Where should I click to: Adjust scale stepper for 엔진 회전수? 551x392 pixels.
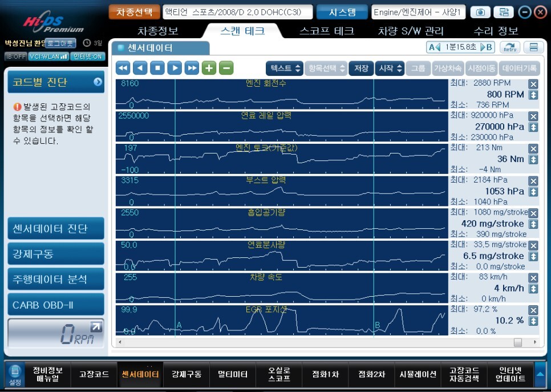533,95
